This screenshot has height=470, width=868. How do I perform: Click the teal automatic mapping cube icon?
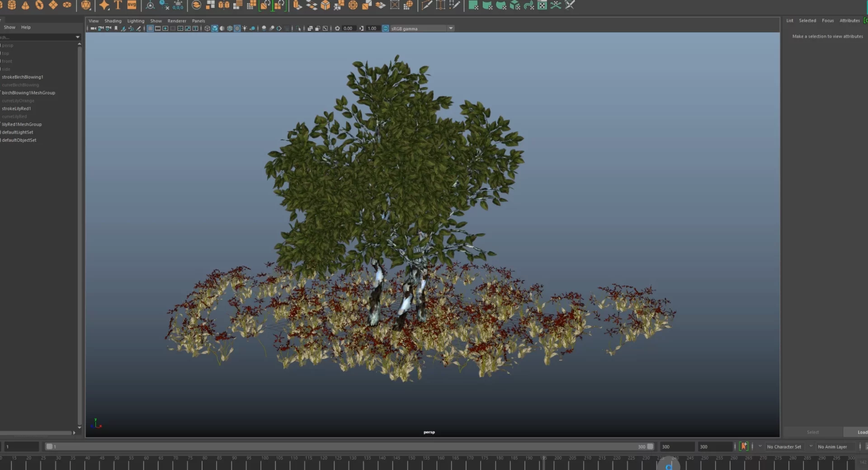[515, 5]
